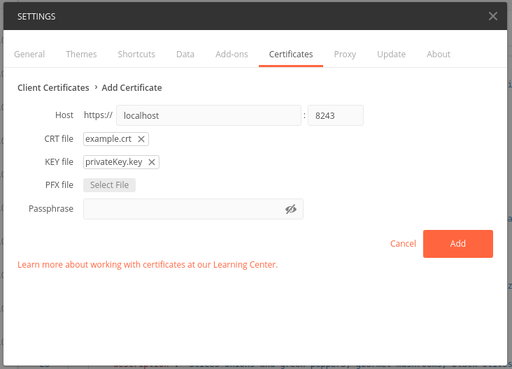Viewport: 512px width, 369px height.
Task: Open the Add-ons tab
Action: coord(232,54)
